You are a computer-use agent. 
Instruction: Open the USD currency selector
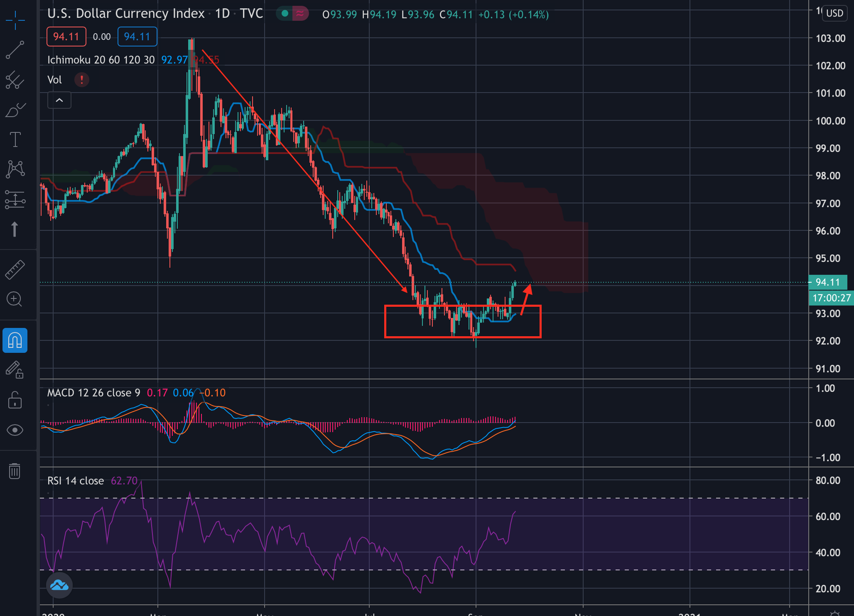[x=834, y=13]
